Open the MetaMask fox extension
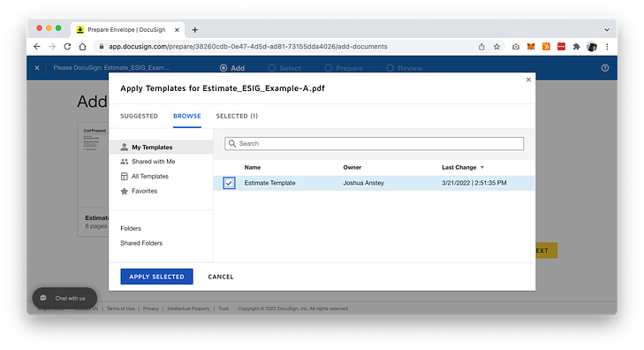 (x=531, y=47)
